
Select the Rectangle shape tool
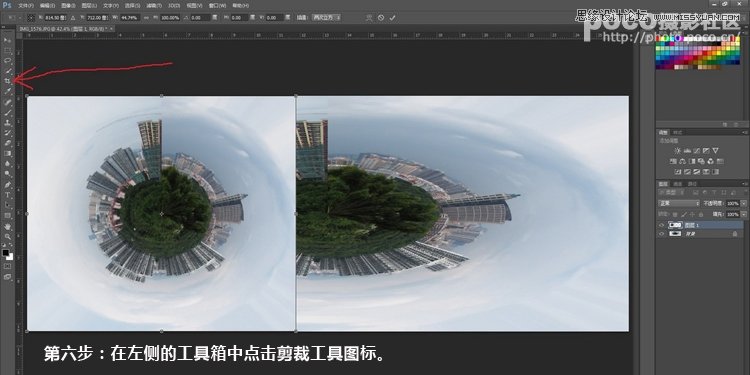[x=8, y=216]
